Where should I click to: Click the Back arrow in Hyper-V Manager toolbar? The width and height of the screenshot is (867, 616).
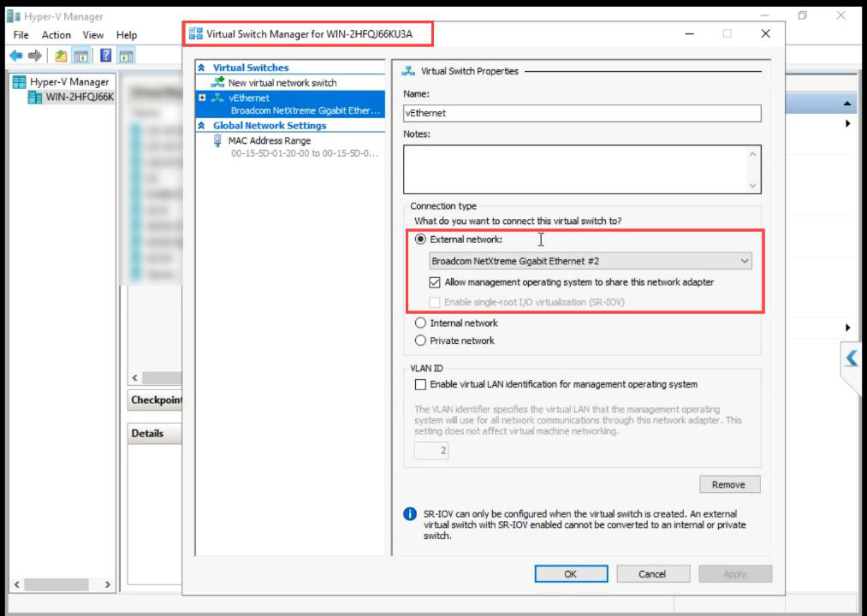point(16,56)
